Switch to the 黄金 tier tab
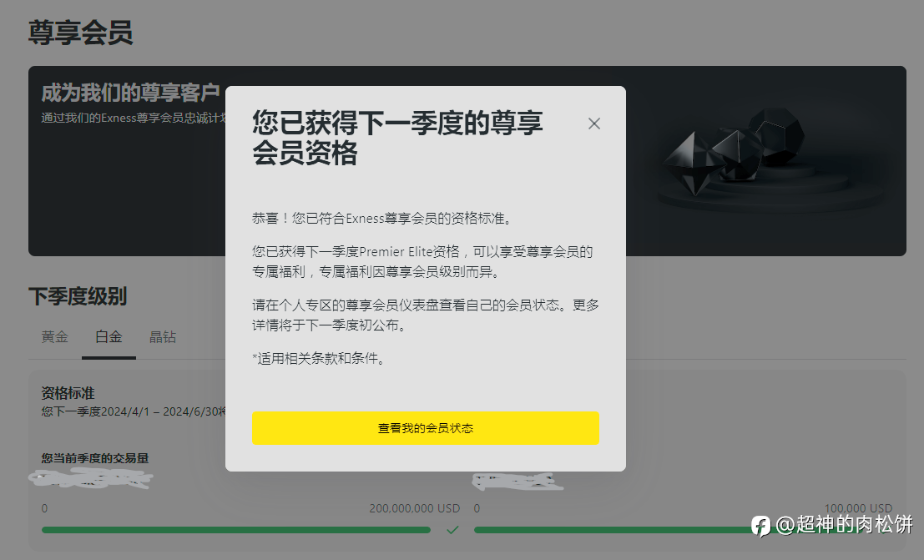Viewport: 924px width, 560px height. click(55, 336)
